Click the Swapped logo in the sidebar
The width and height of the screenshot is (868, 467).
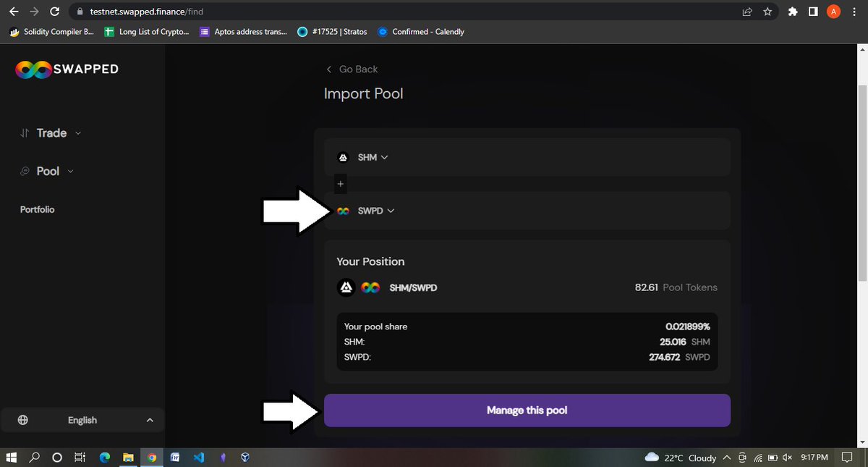click(x=67, y=70)
